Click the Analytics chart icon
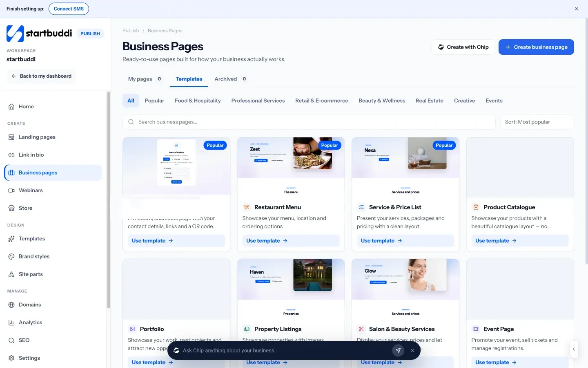The width and height of the screenshot is (588, 368). click(11, 323)
